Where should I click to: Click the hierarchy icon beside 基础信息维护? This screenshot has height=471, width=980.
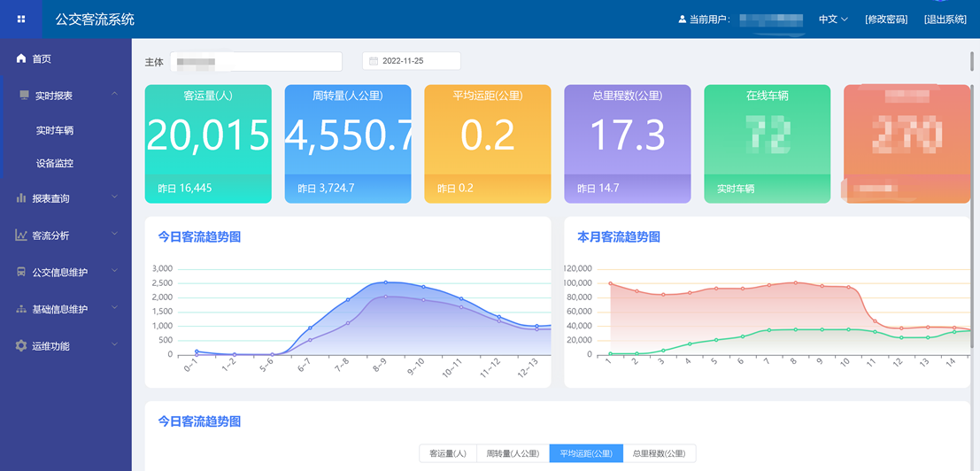point(21,310)
